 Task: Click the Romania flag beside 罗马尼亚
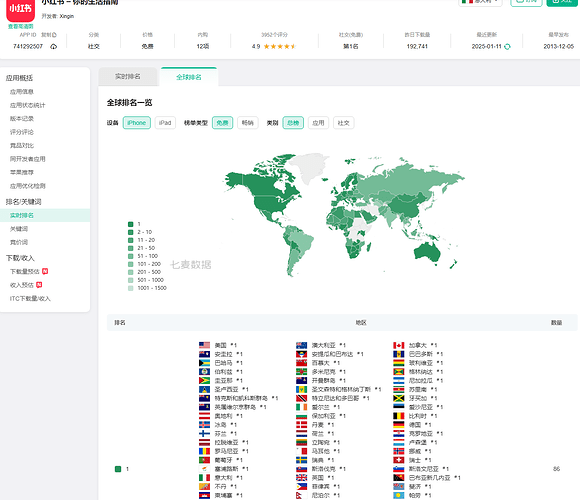[x=204, y=451]
